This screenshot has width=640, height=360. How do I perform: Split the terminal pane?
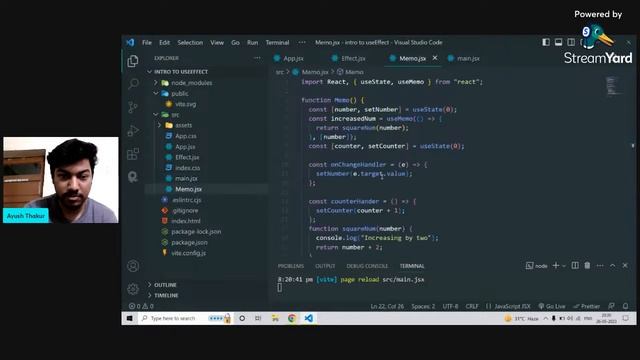[x=575, y=266]
